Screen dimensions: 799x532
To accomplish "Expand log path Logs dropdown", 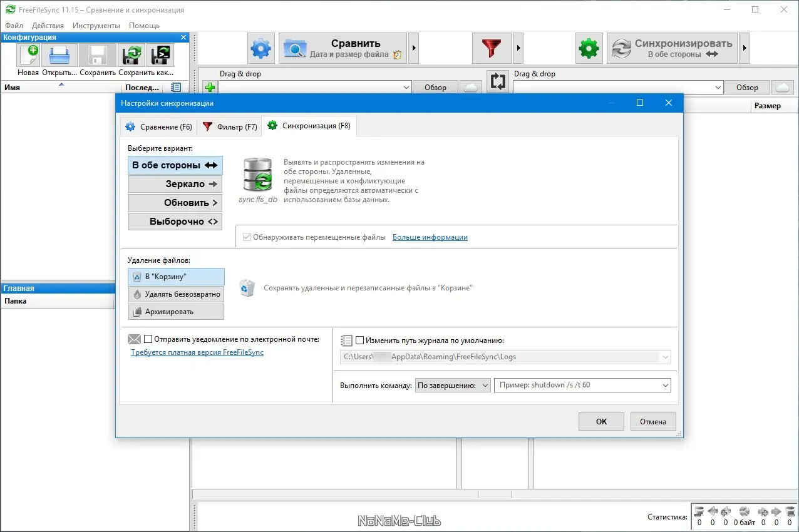I will click(x=665, y=357).
